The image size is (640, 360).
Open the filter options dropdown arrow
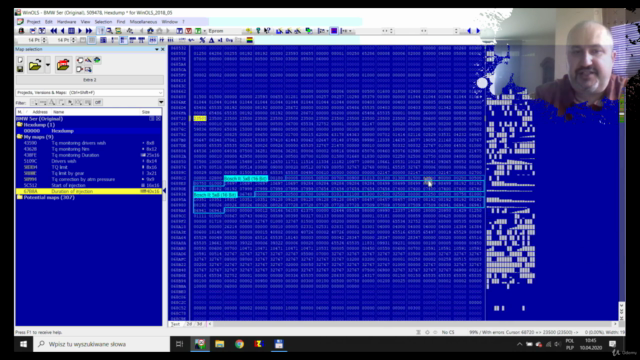(161, 102)
